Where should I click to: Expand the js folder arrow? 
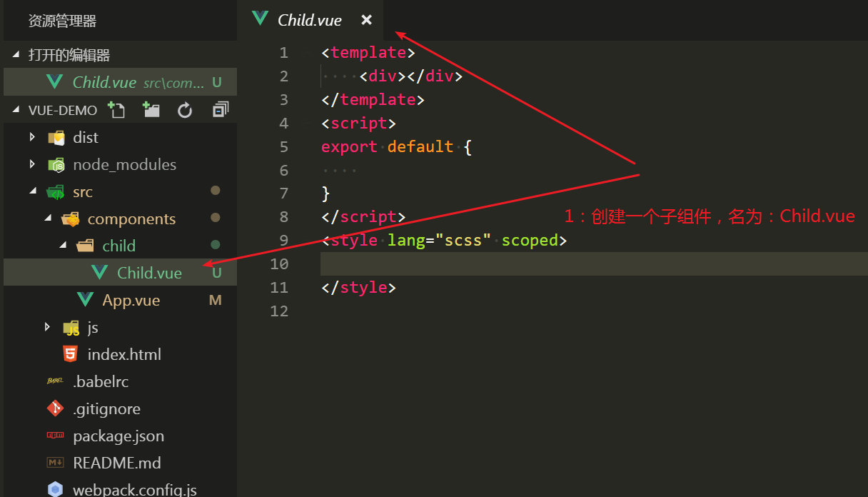click(x=47, y=327)
